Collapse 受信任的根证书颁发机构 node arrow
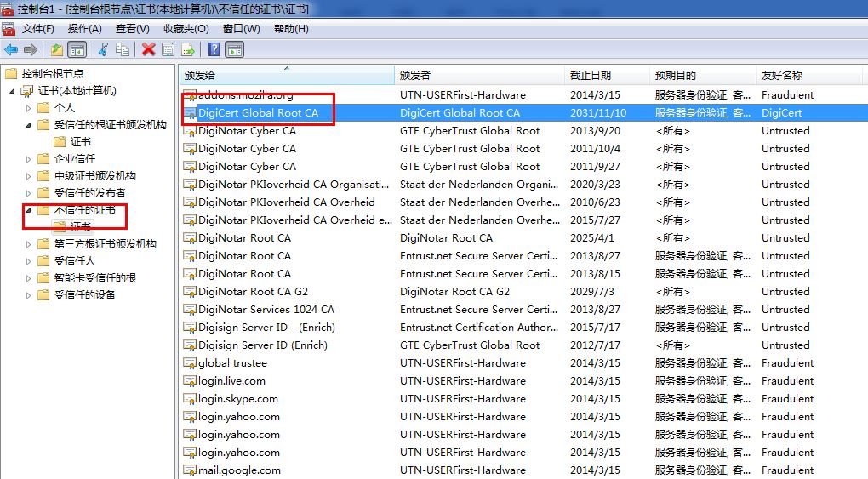868x479 pixels. [x=28, y=125]
